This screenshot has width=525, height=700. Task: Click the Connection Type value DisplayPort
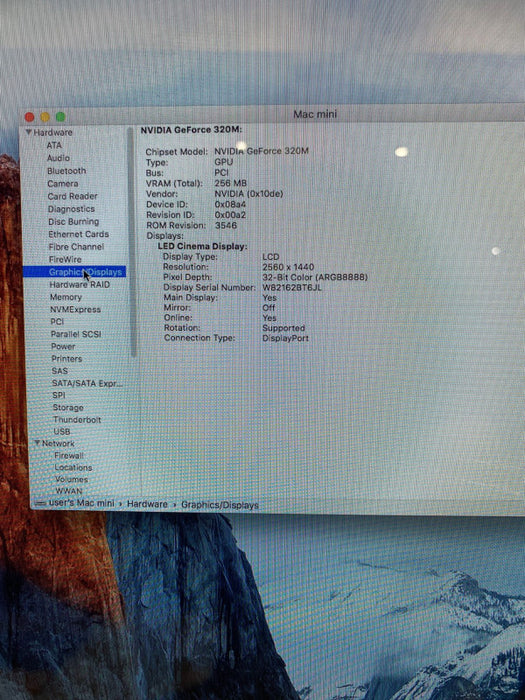pyautogui.click(x=285, y=338)
